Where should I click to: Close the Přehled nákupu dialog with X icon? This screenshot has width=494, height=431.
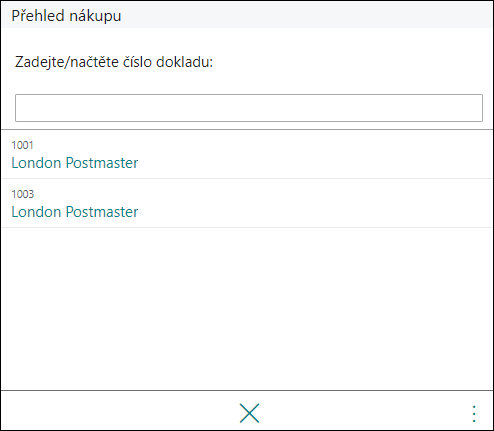pyautogui.click(x=249, y=413)
